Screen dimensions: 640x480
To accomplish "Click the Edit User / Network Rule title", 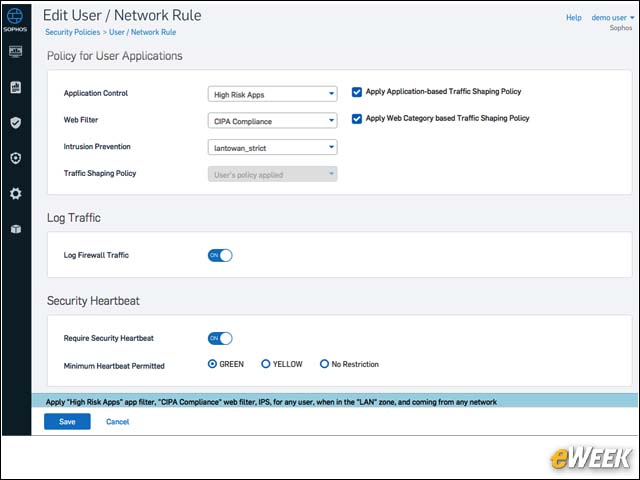I will (122, 16).
